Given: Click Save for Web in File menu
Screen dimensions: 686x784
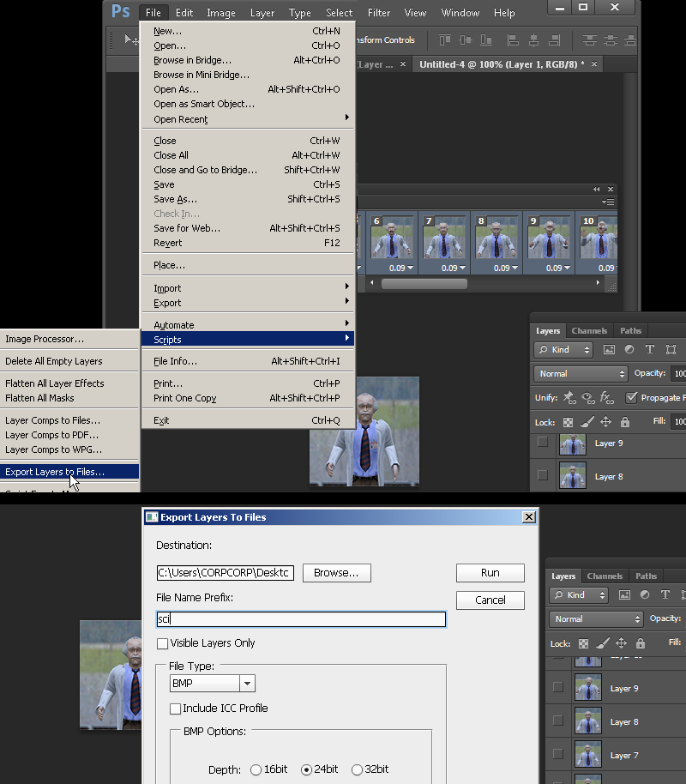Looking at the screenshot, I should tap(248, 228).
